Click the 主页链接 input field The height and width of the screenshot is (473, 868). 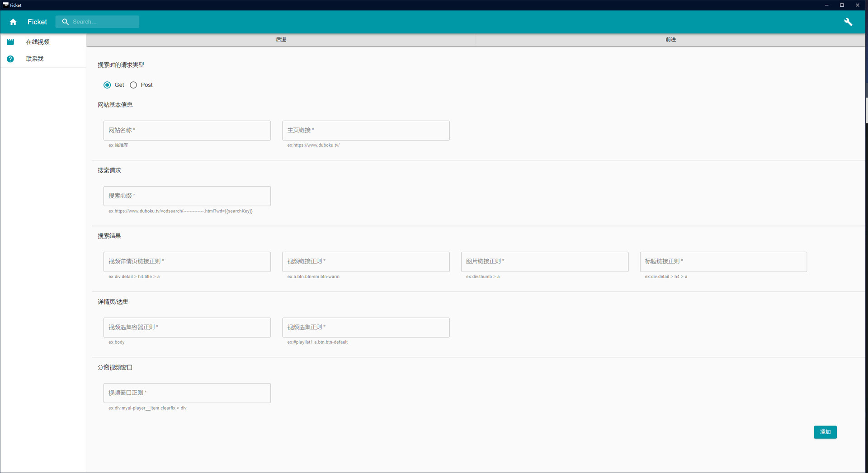(x=366, y=130)
